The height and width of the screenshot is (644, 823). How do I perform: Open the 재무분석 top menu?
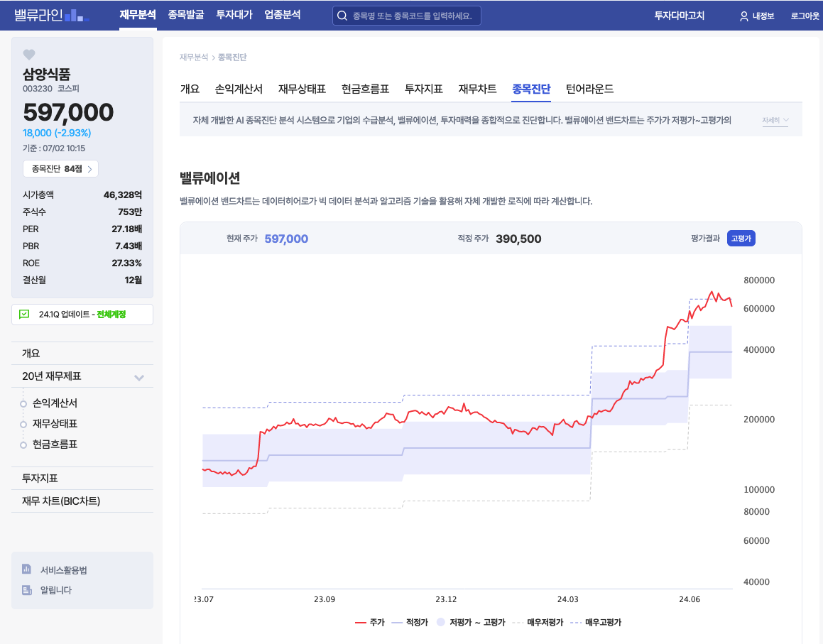[138, 15]
